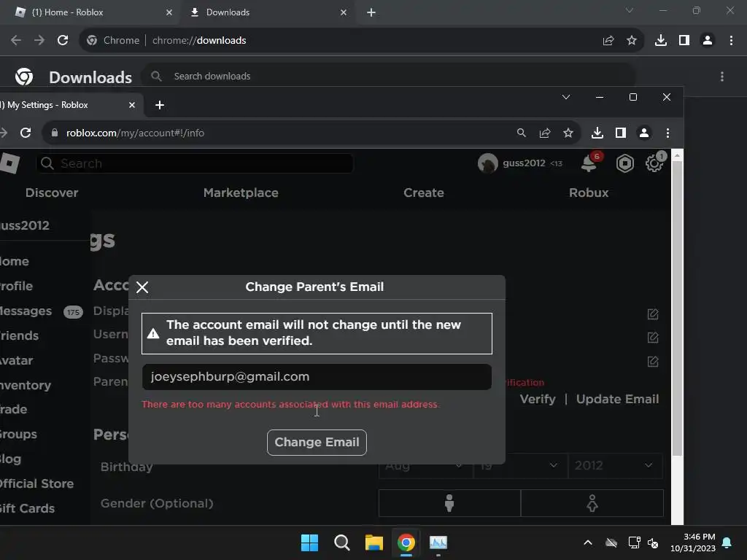
Task: Open new tab in Downloads window
Action: click(371, 12)
